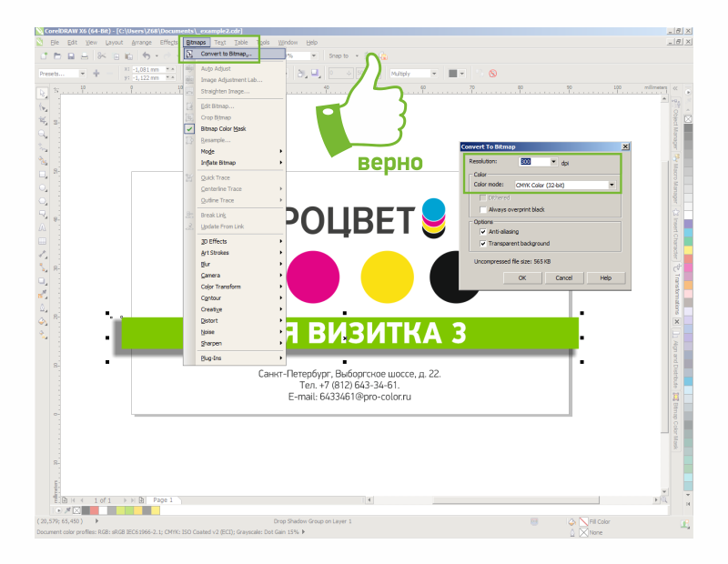
Task: Pick the red swatch in document palette
Action: 95,510
